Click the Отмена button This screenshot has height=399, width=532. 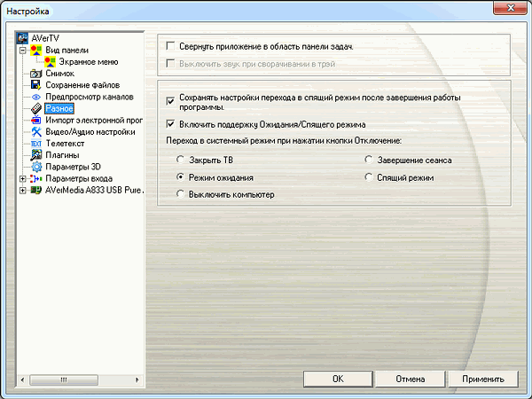pyautogui.click(x=411, y=379)
